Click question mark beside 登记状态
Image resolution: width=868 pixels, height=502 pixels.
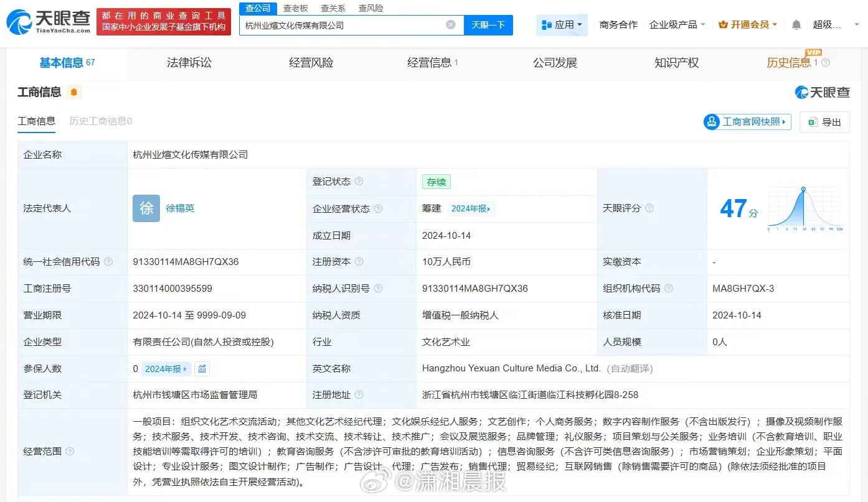point(359,182)
